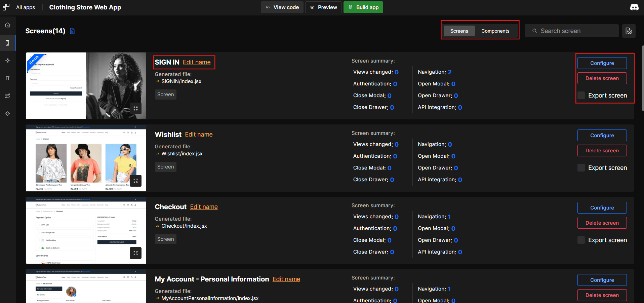Viewport: 644px width, 303px height.
Task: Edit name of Checkout screen
Action: click(204, 207)
